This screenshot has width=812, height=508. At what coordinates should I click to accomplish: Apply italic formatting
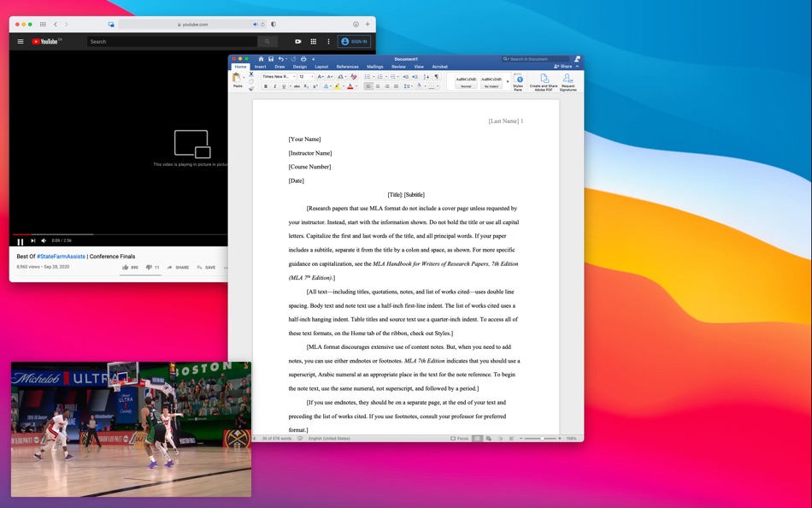[x=274, y=86]
